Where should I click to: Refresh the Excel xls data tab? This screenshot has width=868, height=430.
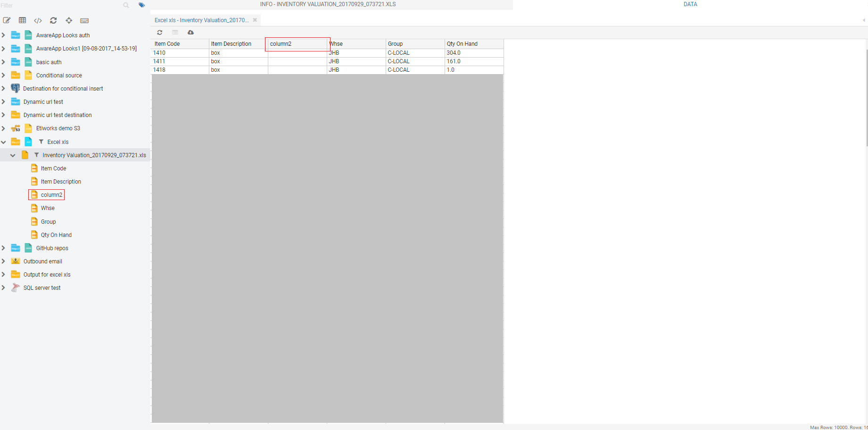coord(160,33)
